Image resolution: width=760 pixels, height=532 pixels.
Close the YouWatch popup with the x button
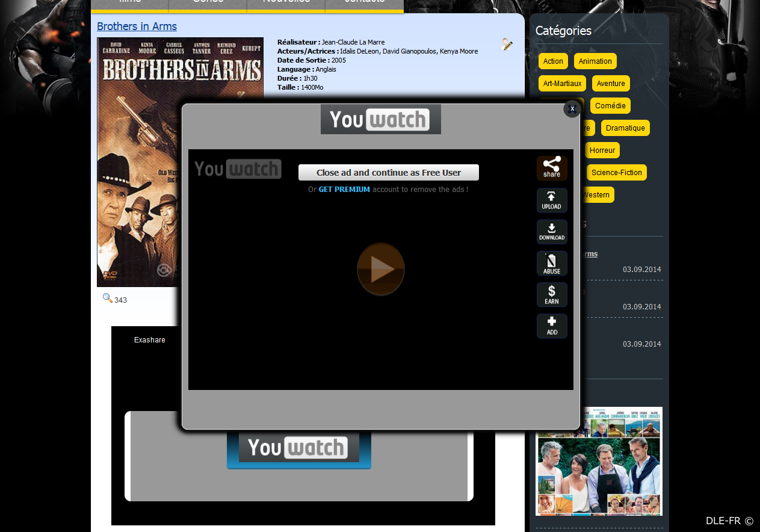[x=572, y=109]
